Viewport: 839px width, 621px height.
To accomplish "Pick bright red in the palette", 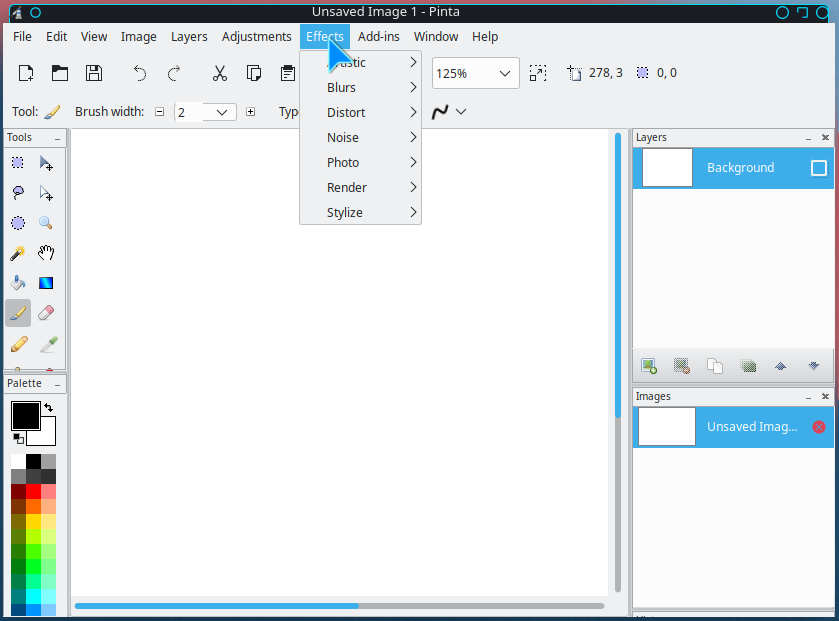I will (x=33, y=491).
